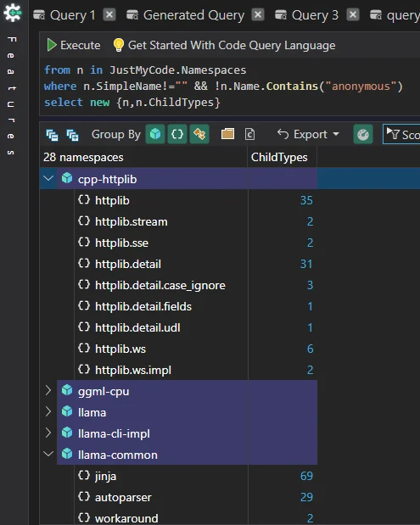Sort by the ChildTypes column header

pos(282,157)
